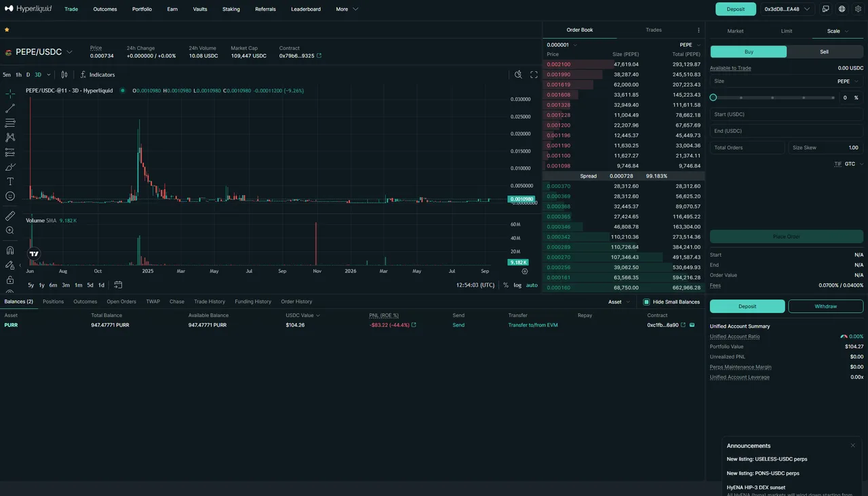Screen dimensions: 868x496
Task: Switch to the Trades tab
Action: (x=654, y=30)
